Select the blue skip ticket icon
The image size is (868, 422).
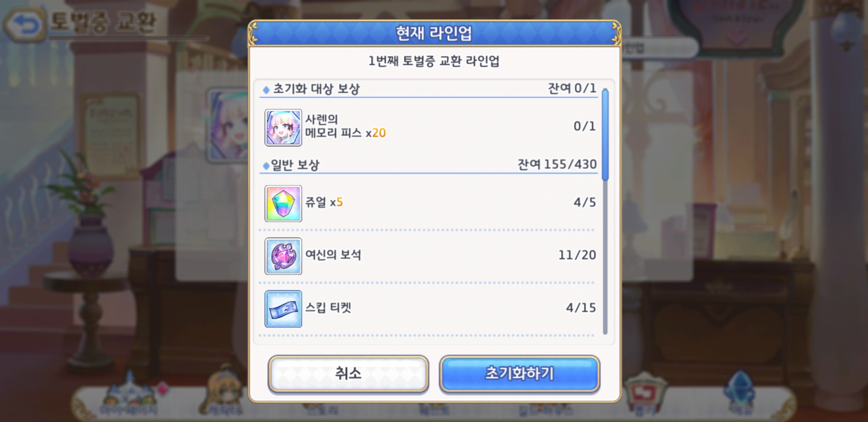pyautogui.click(x=283, y=309)
